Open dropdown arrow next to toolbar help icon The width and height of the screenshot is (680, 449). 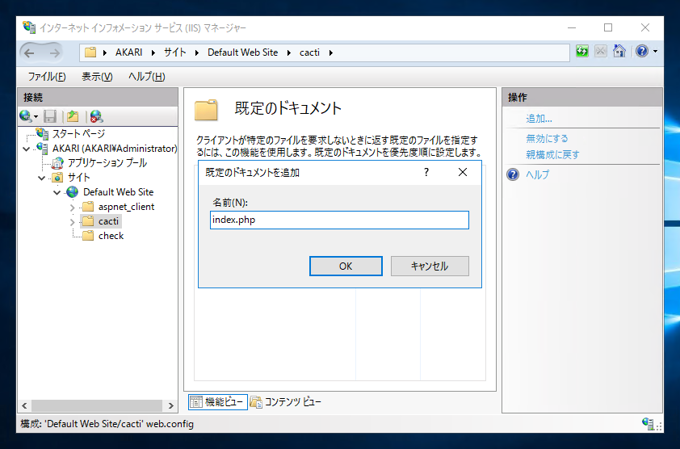[x=655, y=52]
